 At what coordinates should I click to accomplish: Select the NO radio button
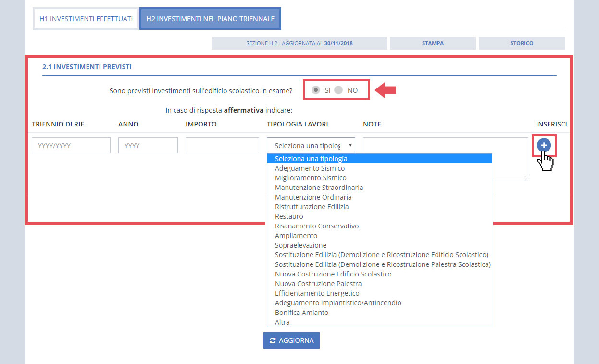339,90
